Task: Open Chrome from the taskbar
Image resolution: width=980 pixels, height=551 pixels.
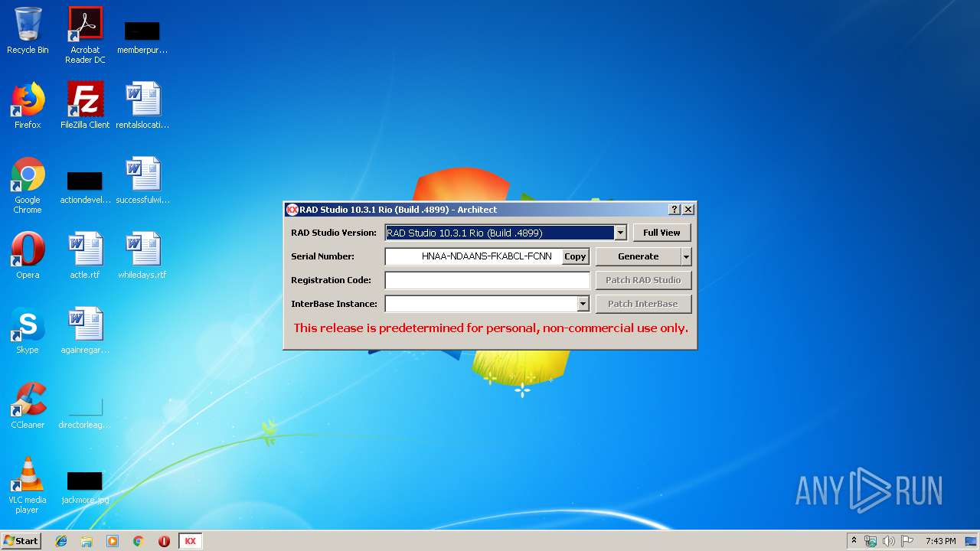Action: click(x=139, y=541)
